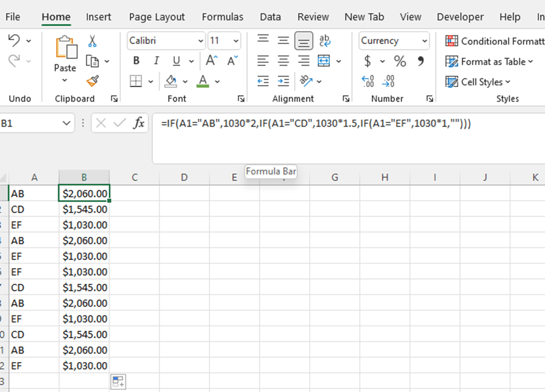This screenshot has width=545, height=392.
Task: Open Alignment settings dialog launcher
Action: click(346, 99)
